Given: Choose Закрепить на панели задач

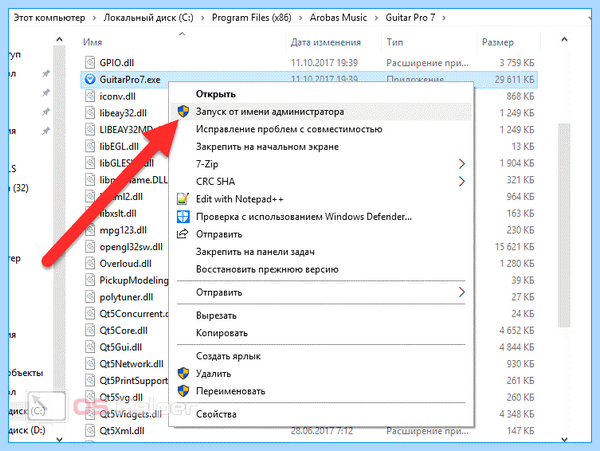Looking at the screenshot, I should tap(255, 252).
